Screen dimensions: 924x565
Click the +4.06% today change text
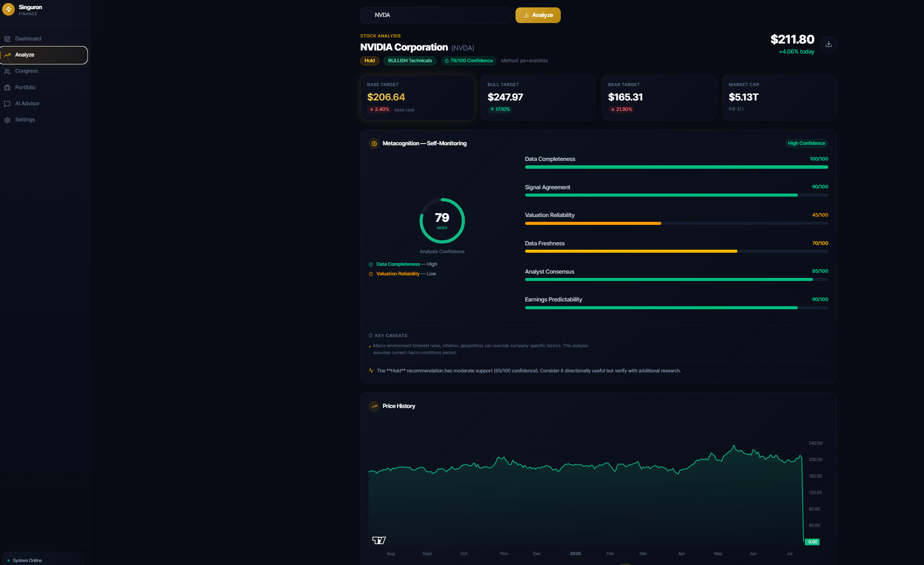point(796,52)
